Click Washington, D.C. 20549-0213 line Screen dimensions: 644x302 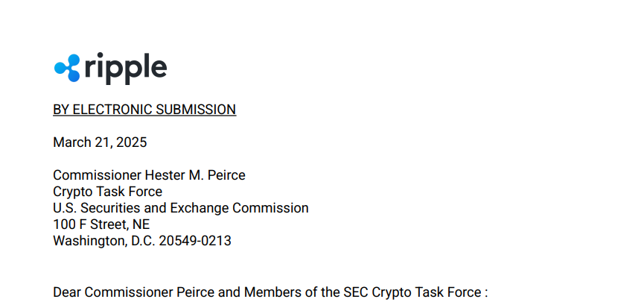pos(142,241)
